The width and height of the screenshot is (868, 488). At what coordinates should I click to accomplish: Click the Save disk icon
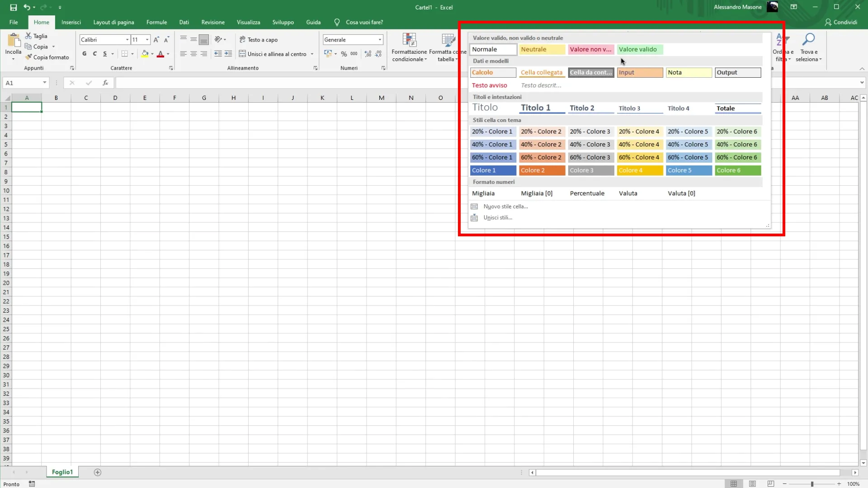pos(13,7)
